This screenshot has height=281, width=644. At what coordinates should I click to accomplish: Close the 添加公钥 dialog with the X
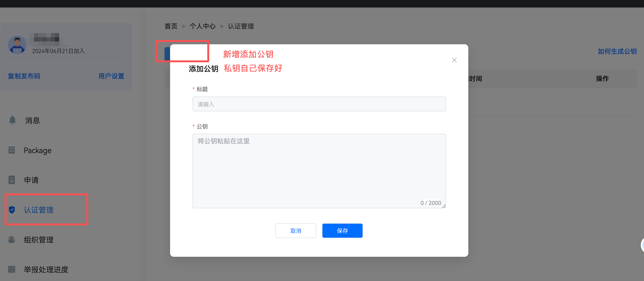click(x=454, y=60)
